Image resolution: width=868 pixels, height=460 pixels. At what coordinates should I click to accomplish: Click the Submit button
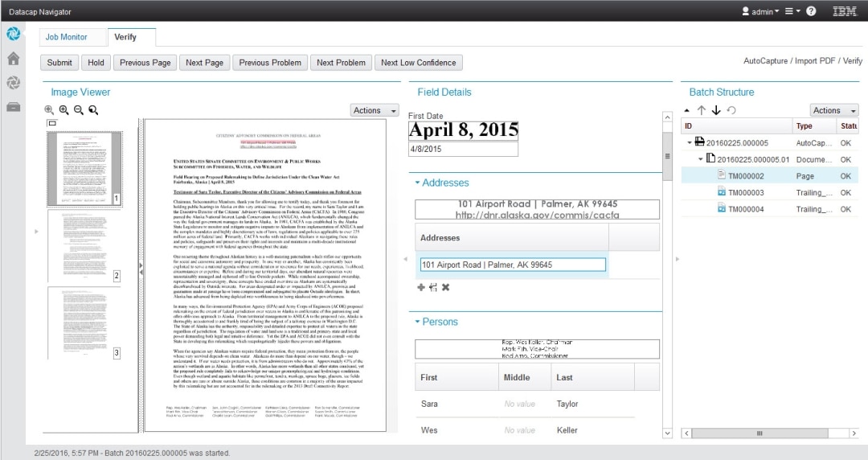(x=59, y=63)
